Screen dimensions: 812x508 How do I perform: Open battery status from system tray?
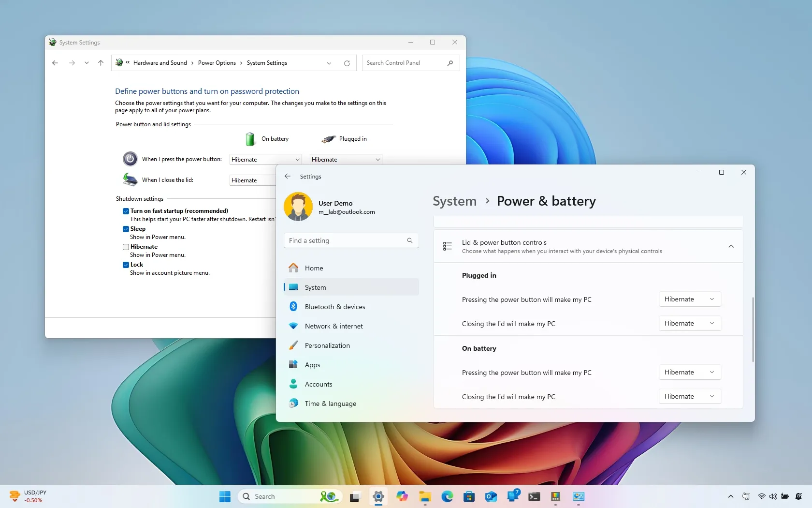[784, 496]
